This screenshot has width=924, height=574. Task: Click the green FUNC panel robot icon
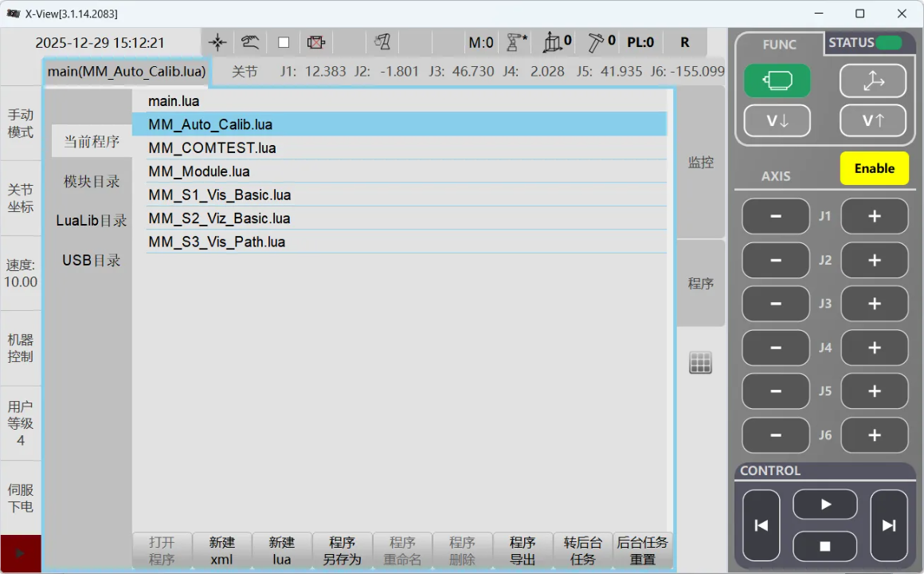(x=777, y=81)
